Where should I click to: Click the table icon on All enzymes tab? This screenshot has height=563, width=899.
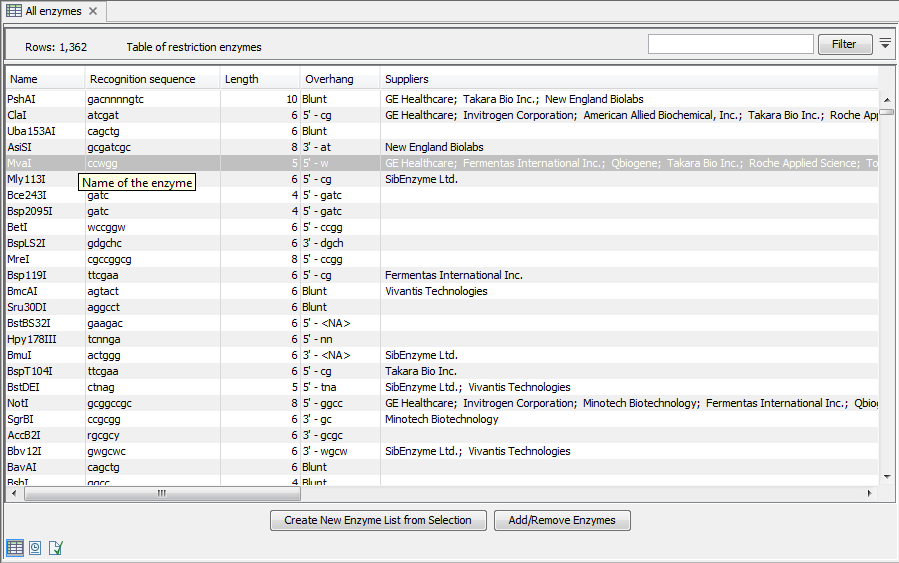click(x=14, y=11)
